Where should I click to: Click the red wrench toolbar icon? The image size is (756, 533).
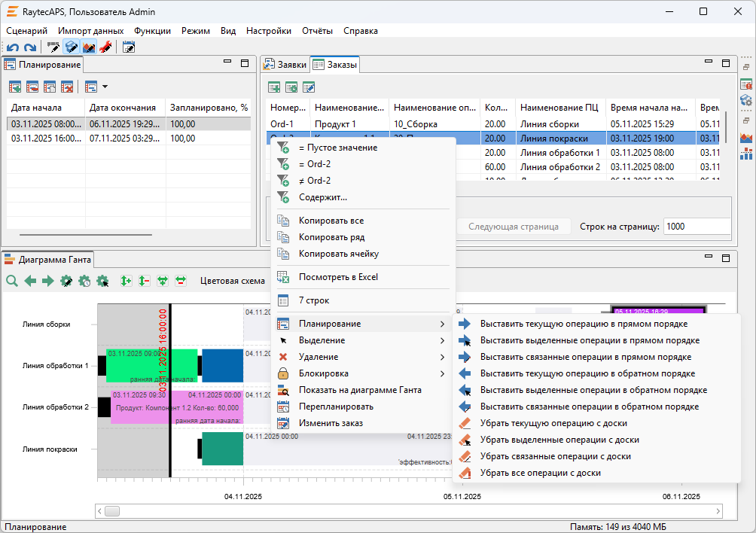tap(105, 47)
